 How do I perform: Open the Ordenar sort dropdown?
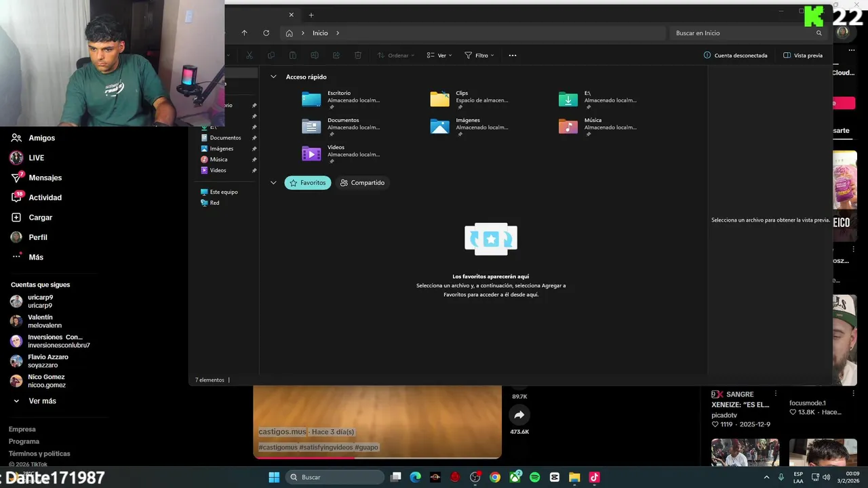point(396,55)
